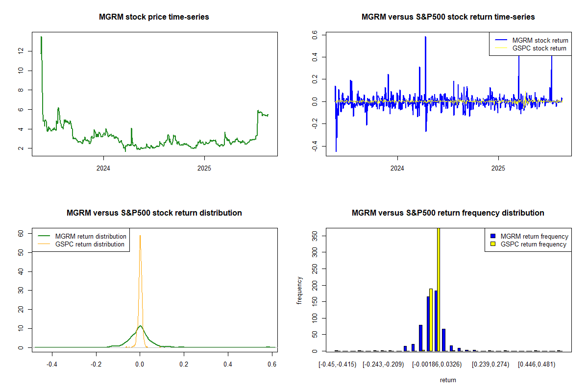Image resolution: width=588 pixels, height=392 pixels.
Task: Click the "GSPC return frequency" legend text
Action: (533, 244)
